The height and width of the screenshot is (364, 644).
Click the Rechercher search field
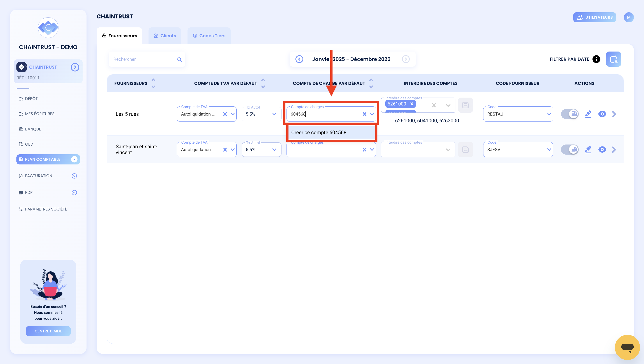click(x=144, y=59)
